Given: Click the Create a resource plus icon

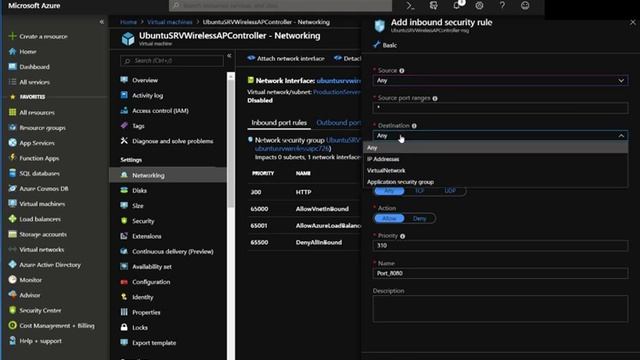Looking at the screenshot, I should [12, 36].
